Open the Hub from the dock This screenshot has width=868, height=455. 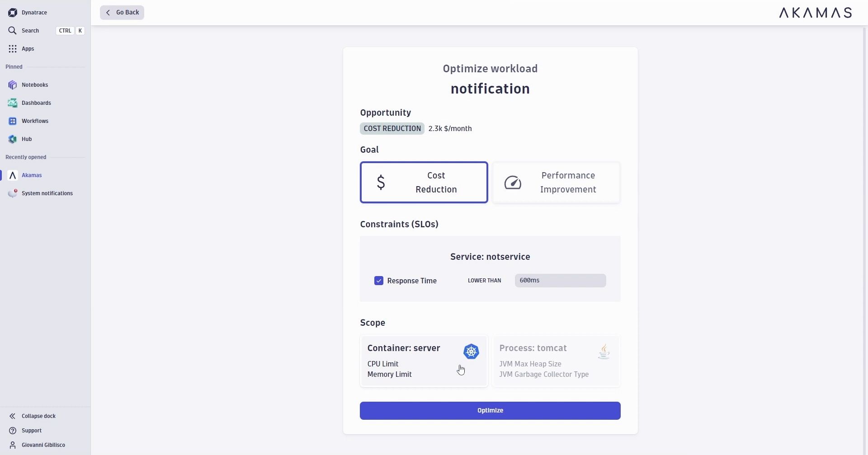tap(26, 139)
